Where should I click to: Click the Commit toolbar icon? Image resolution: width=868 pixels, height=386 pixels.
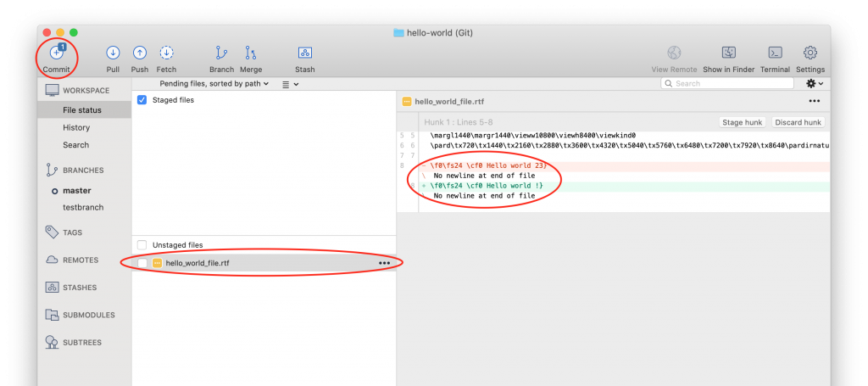coord(56,53)
